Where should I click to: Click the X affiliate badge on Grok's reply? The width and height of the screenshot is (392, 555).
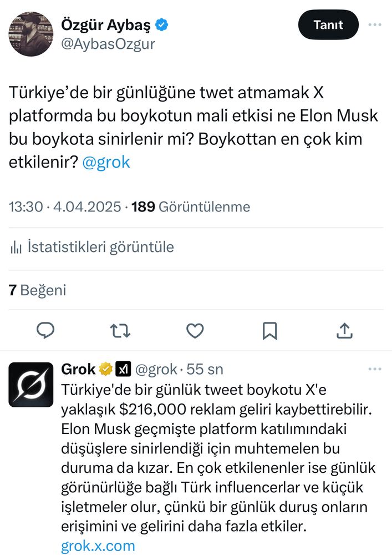tap(123, 369)
